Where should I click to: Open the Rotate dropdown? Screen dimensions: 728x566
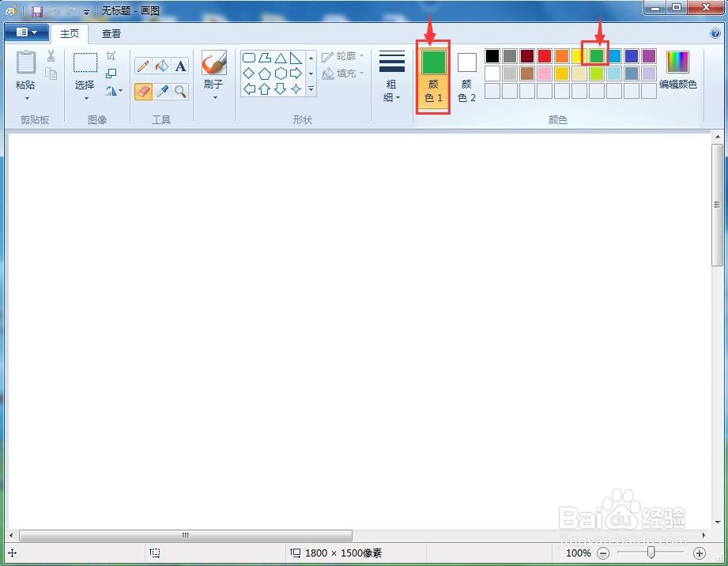point(113,91)
